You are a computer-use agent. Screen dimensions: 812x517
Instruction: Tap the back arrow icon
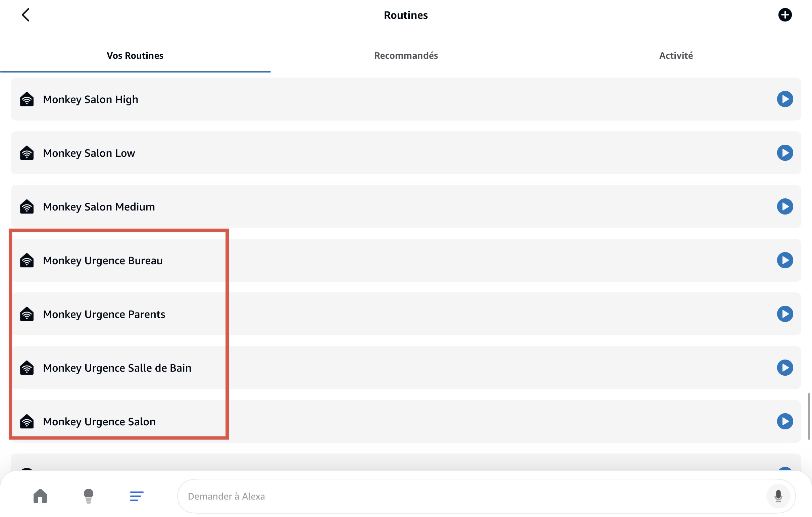(26, 15)
